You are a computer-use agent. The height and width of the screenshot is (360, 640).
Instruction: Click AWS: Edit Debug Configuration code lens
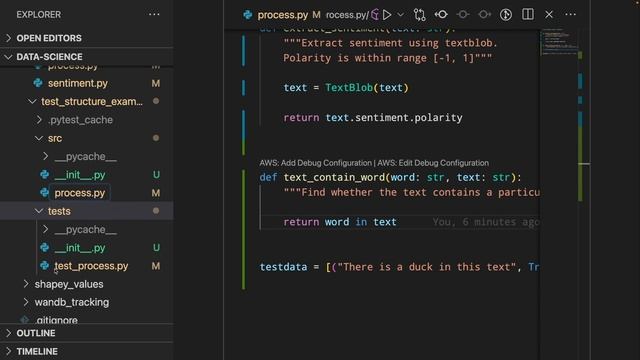click(x=433, y=163)
